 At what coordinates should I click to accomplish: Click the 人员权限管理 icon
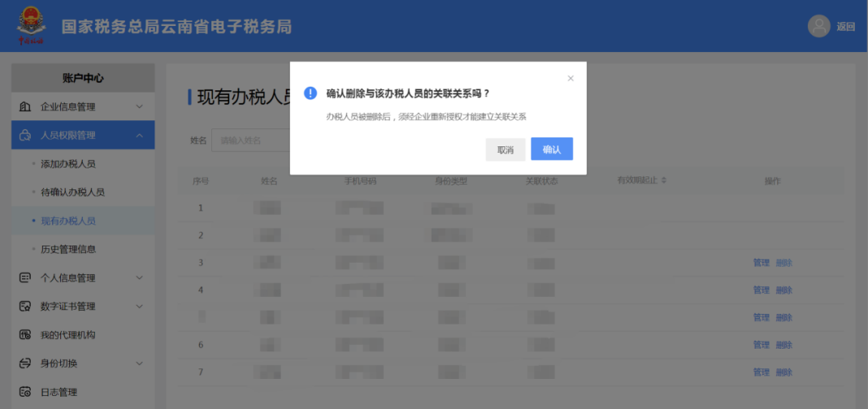pyautogui.click(x=25, y=135)
